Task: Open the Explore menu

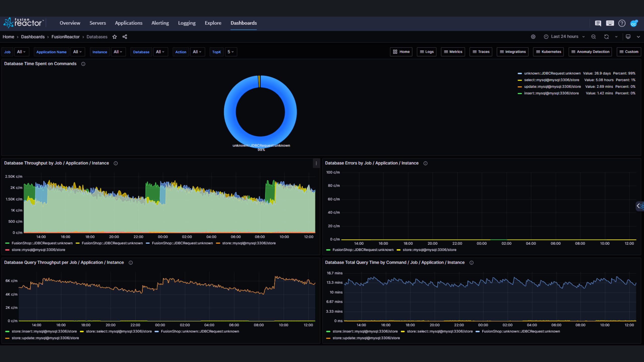Action: click(213, 23)
